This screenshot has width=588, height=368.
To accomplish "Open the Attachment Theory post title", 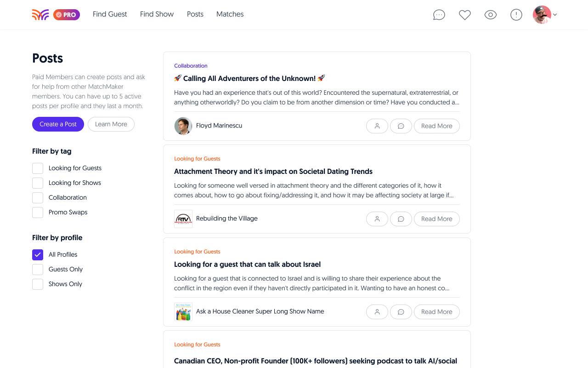I will (273, 172).
